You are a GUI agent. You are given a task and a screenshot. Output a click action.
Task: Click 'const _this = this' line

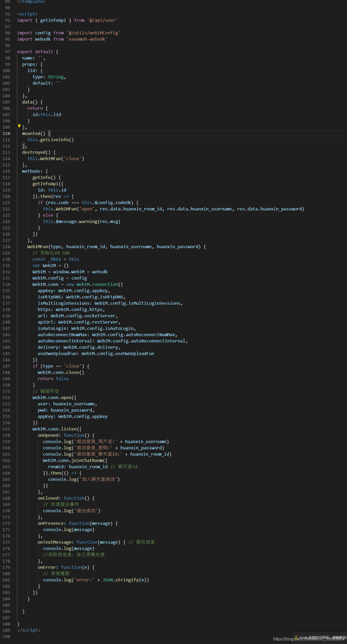click(56, 259)
